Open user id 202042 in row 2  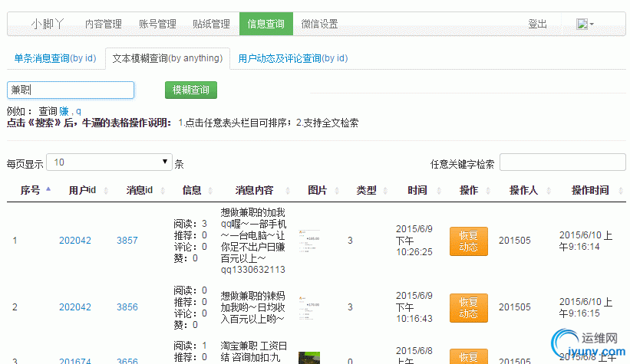[x=75, y=307]
